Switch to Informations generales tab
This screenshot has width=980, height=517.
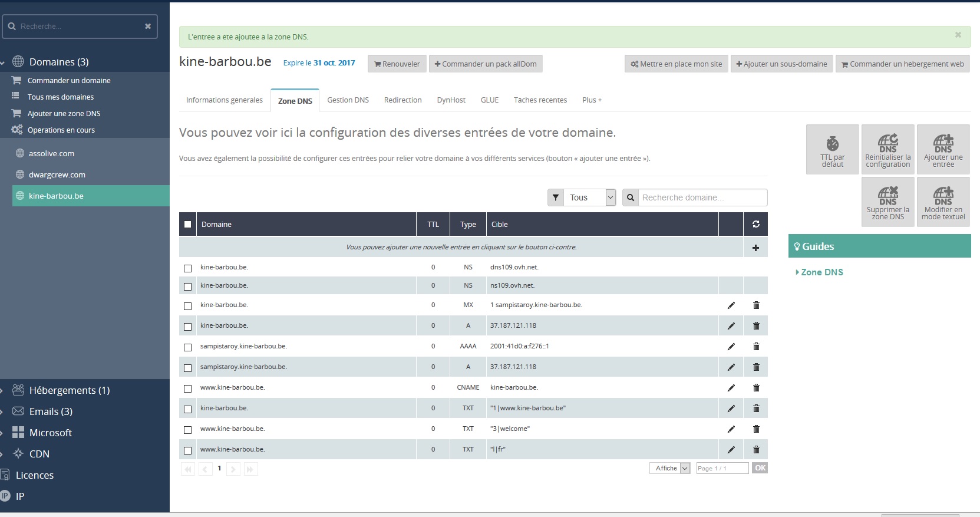tap(224, 100)
